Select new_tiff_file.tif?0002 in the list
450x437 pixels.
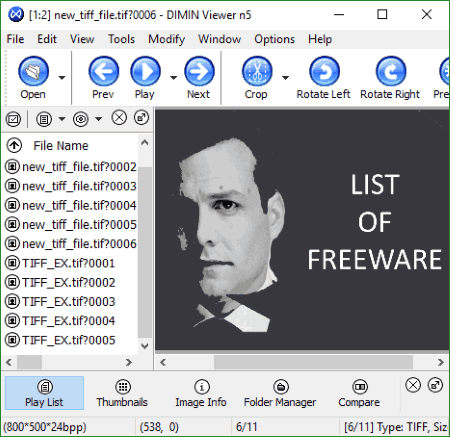71,166
